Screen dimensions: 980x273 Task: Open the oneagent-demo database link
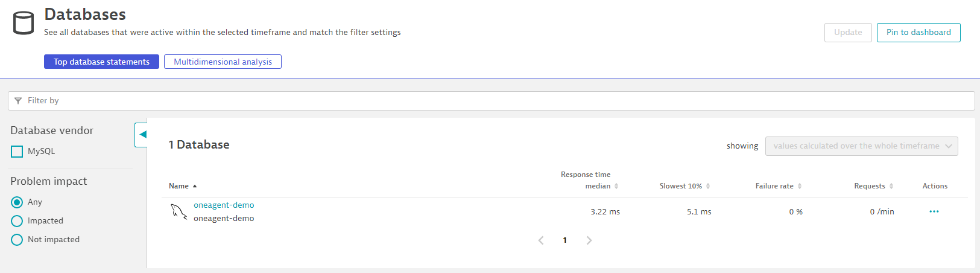coord(224,205)
